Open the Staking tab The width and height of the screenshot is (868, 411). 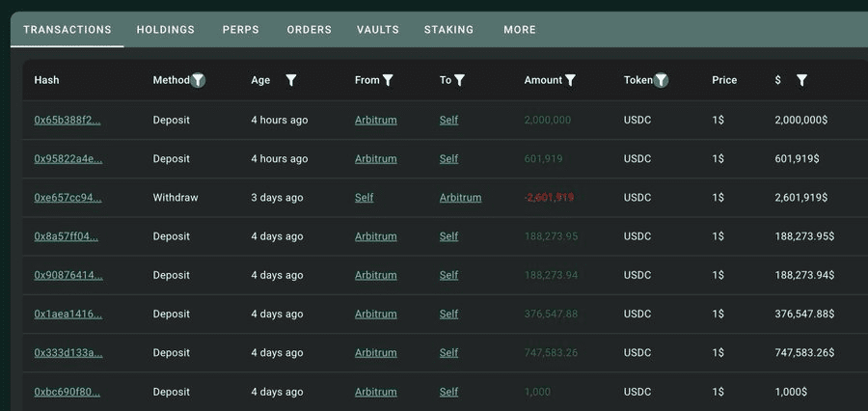pyautogui.click(x=448, y=30)
